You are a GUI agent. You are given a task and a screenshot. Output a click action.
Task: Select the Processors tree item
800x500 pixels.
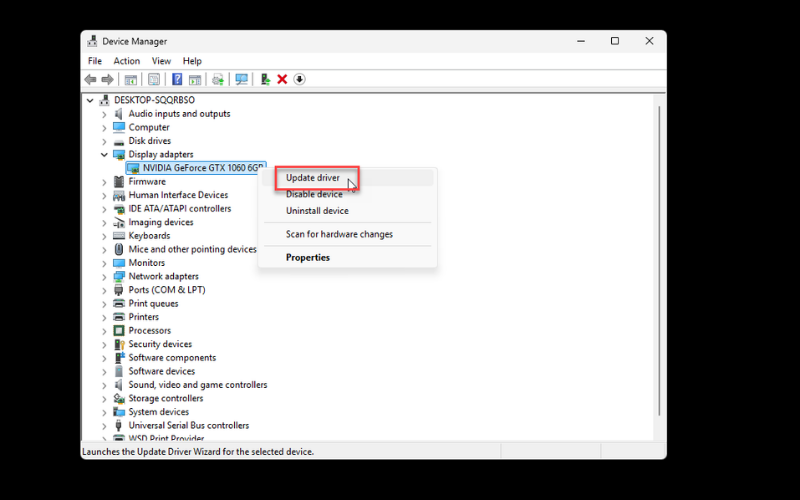point(149,331)
